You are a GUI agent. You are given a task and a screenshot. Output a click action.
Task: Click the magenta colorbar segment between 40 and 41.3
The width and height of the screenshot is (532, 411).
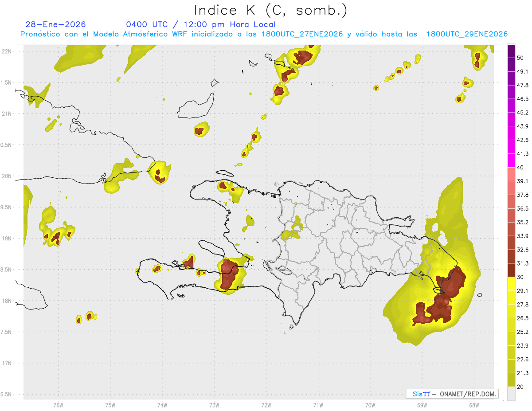tap(511, 160)
